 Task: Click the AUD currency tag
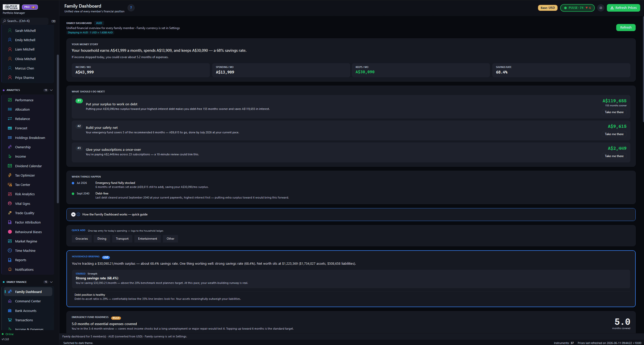point(99,23)
